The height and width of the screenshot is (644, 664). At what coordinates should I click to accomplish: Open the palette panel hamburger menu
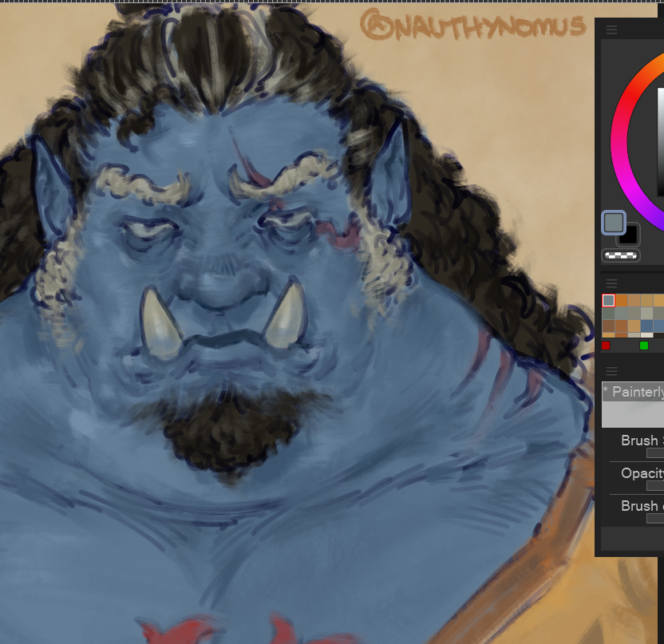[611, 283]
